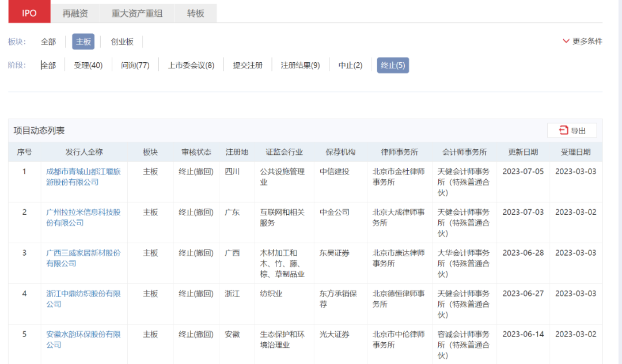Open 成都市青城山都江堰旅游股份有限公司 details
622x364 pixels.
[84, 176]
